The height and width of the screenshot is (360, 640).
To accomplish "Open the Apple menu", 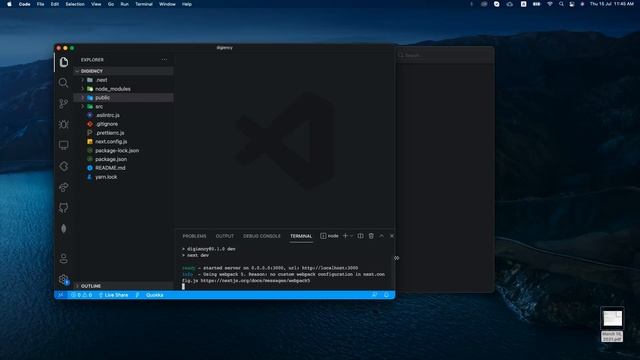I will click(9, 4).
